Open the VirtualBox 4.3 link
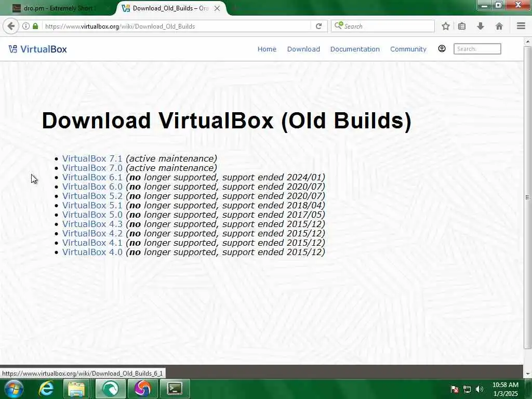Screen dimensions: 532x399 click(92, 224)
